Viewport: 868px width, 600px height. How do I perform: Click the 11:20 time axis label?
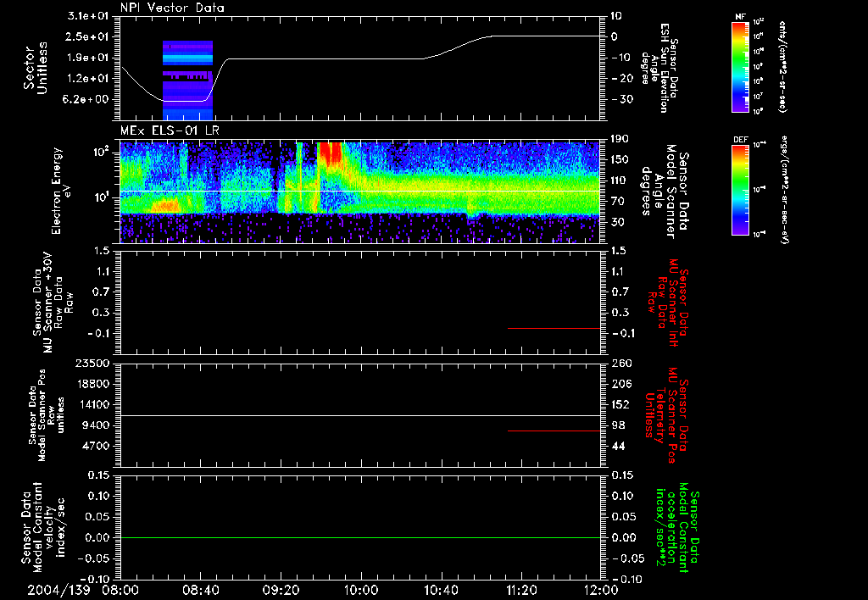coord(521,590)
